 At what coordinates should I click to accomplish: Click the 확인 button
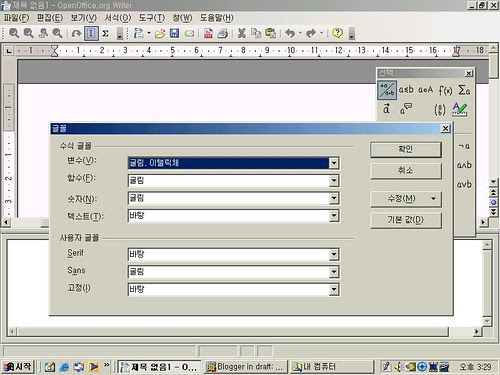click(x=406, y=149)
